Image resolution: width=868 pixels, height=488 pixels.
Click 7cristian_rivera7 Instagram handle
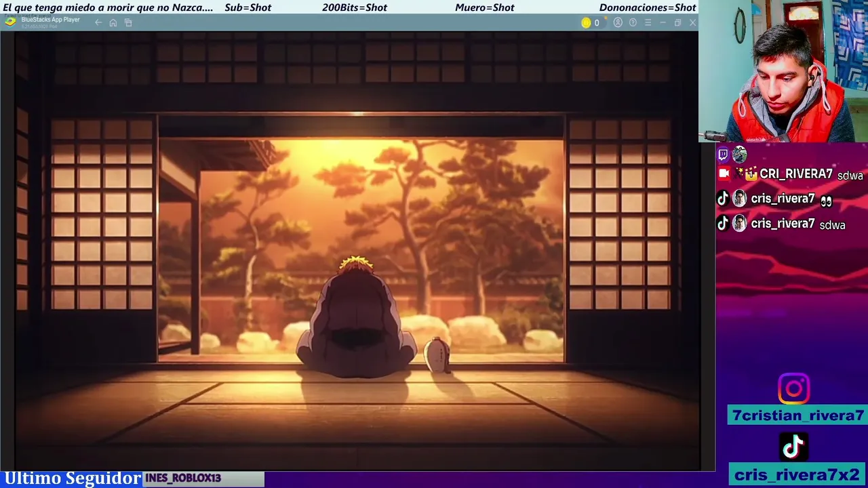click(797, 415)
